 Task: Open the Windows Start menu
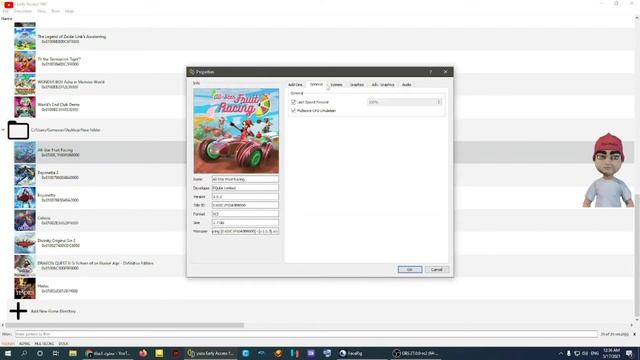[8, 353]
